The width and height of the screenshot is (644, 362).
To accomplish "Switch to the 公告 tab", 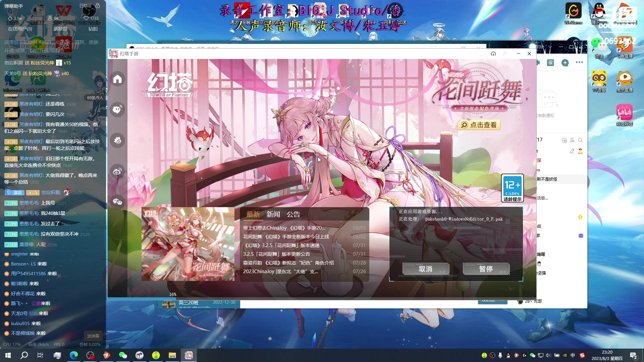I will tap(293, 214).
